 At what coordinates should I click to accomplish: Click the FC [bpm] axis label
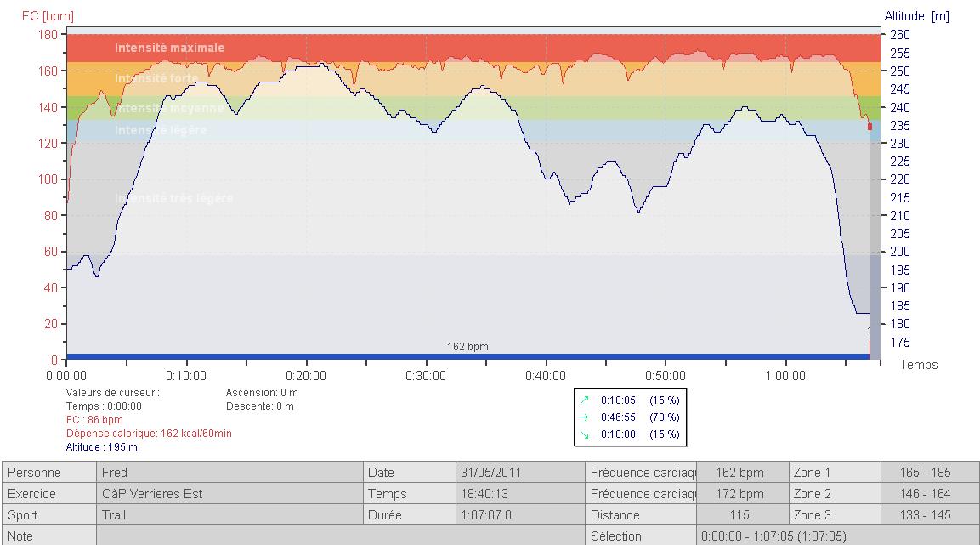[x=47, y=16]
